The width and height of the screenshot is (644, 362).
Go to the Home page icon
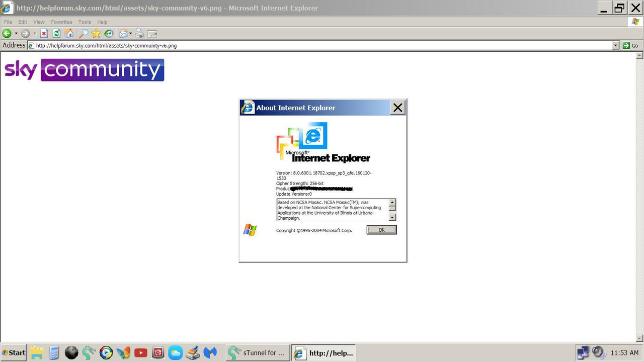(69, 34)
